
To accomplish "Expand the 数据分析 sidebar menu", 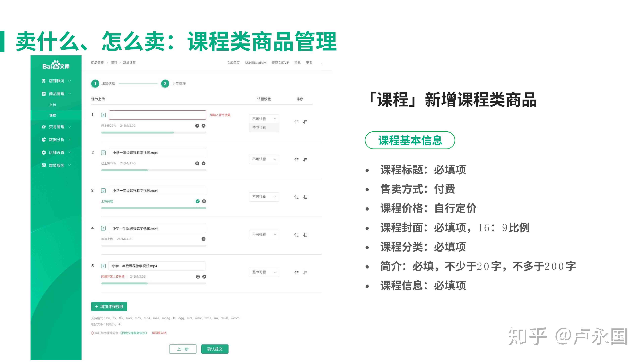I will click(x=70, y=140).
